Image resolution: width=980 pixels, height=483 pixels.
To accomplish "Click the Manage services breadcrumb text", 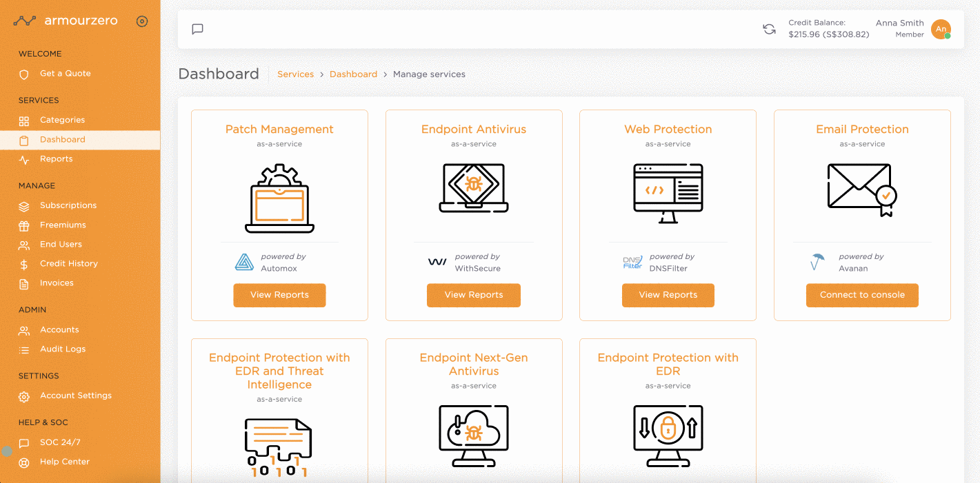I will pyautogui.click(x=429, y=74).
